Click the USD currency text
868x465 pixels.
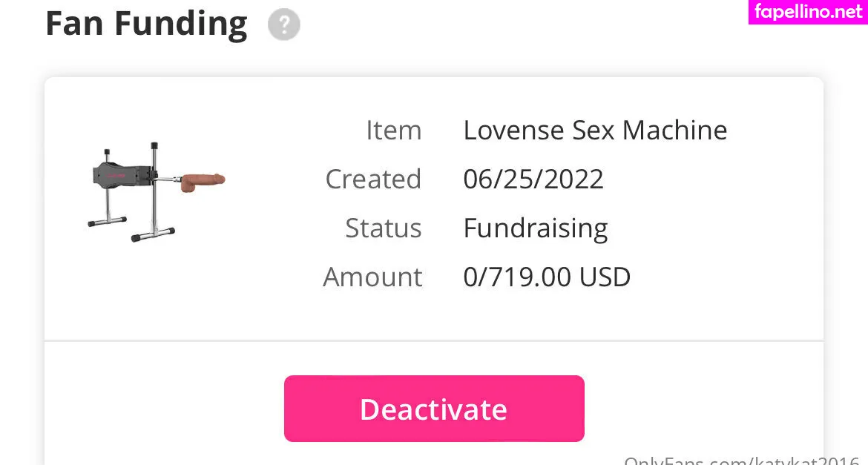[605, 277]
